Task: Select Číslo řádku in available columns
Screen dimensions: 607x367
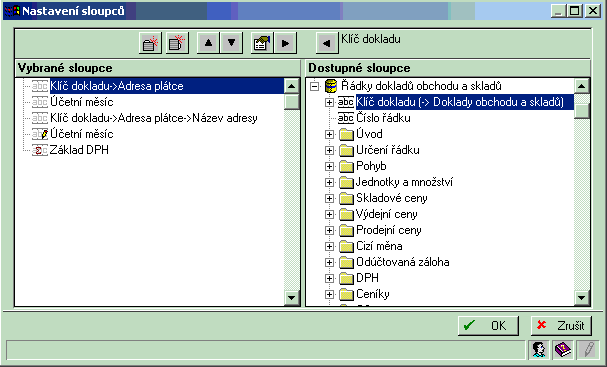Action: point(383,118)
